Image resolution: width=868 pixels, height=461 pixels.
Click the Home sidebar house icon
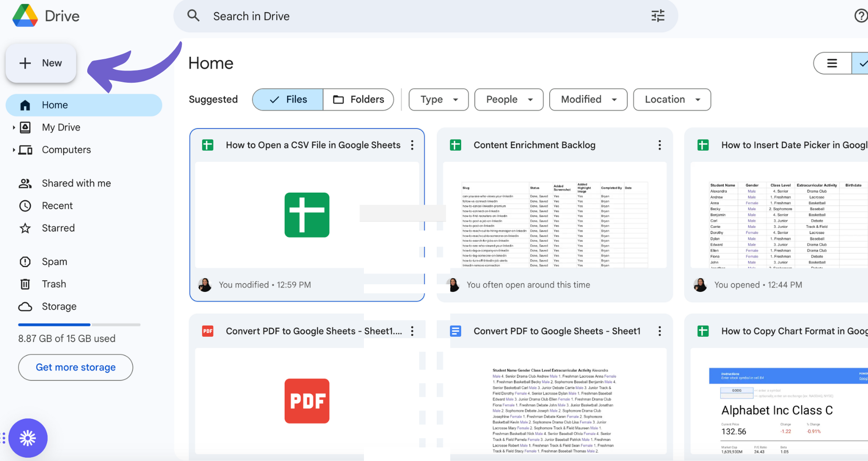click(25, 105)
